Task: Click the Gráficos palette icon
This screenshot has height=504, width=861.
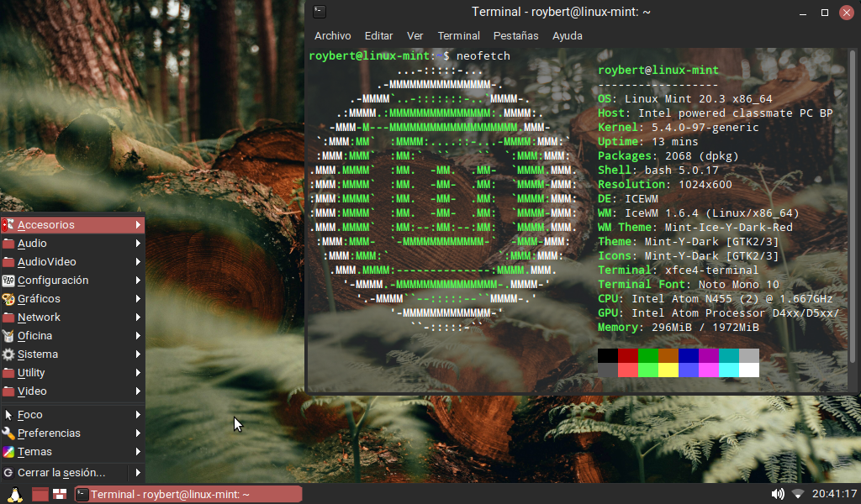Action: pyautogui.click(x=8, y=299)
